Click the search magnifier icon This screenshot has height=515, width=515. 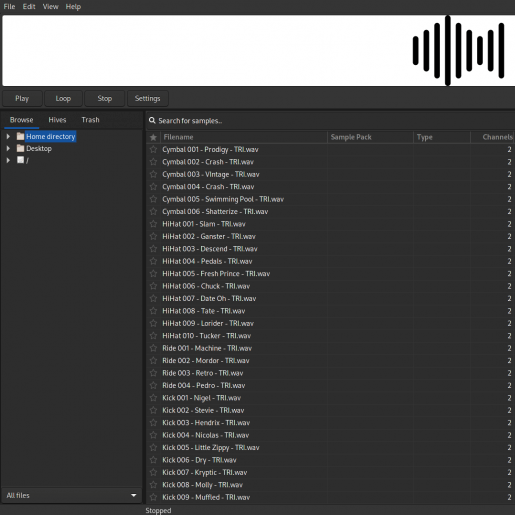click(x=152, y=120)
